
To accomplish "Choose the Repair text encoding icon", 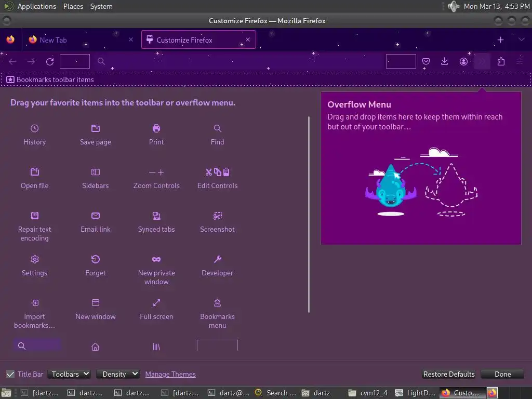I will click(x=34, y=216).
